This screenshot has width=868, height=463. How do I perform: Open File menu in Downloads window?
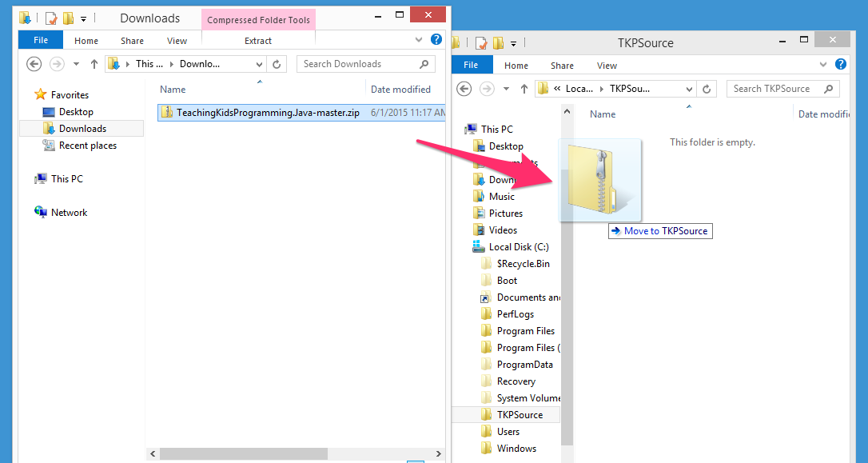40,41
